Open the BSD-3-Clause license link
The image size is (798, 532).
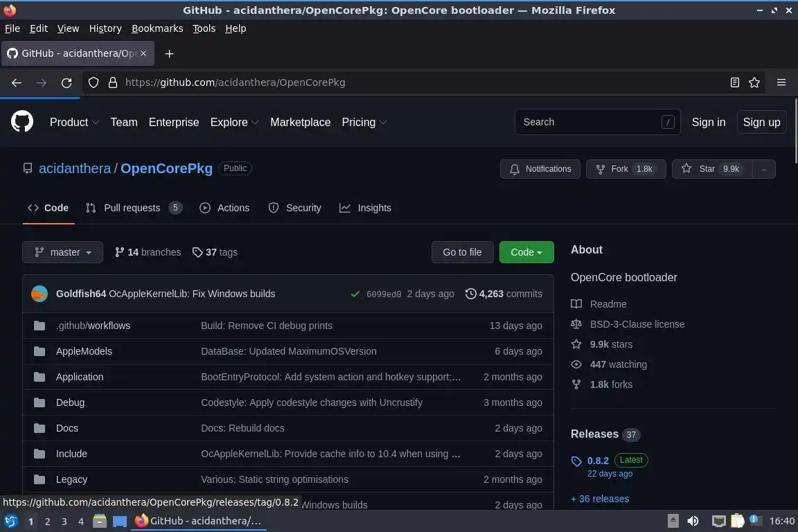(x=628, y=324)
